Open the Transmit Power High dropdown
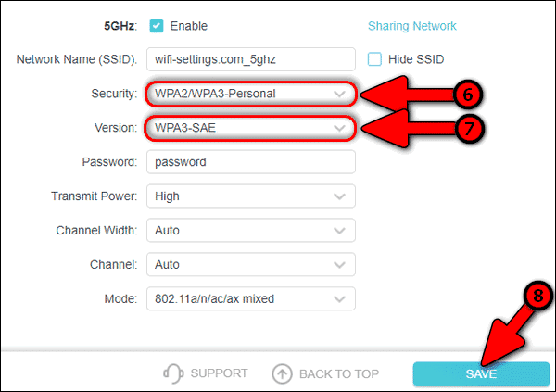 pos(251,196)
